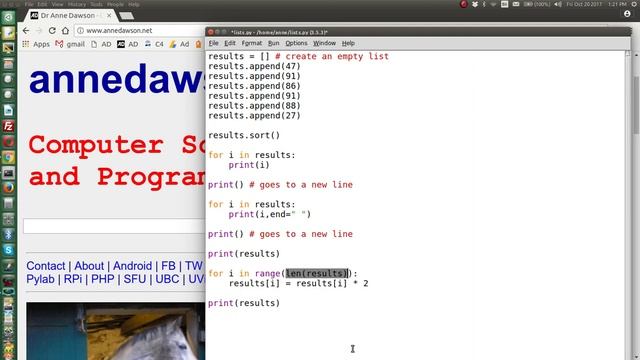Image resolution: width=640 pixels, height=360 pixels.
Task: Open the Pylab link
Action: (x=40, y=279)
